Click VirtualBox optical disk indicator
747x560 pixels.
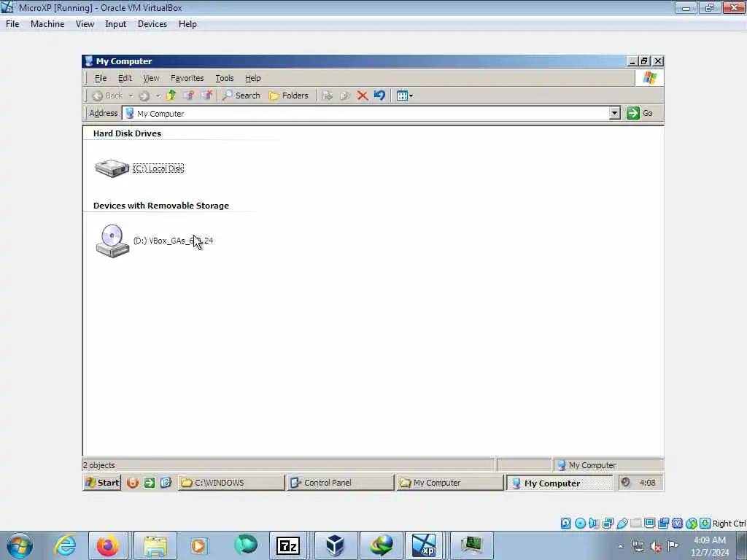coord(580,524)
